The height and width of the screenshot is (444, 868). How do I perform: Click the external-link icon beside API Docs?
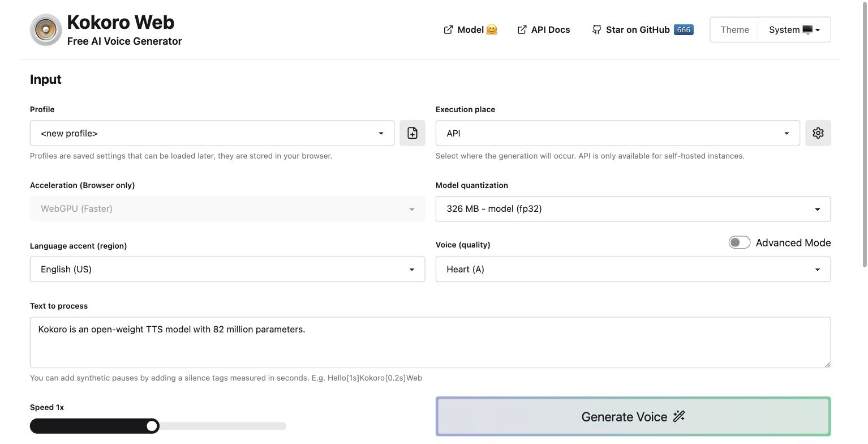(x=522, y=29)
